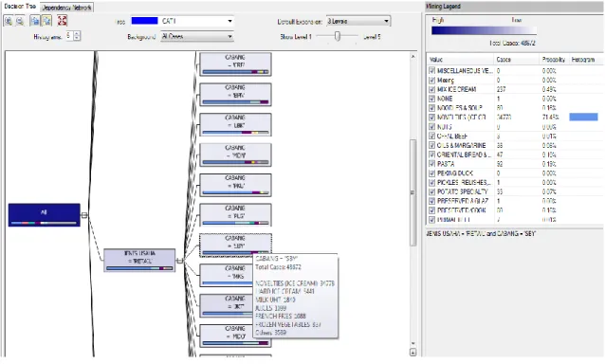The image size is (605, 364).
Task: Click the Show Level slider handle
Action: (338, 36)
